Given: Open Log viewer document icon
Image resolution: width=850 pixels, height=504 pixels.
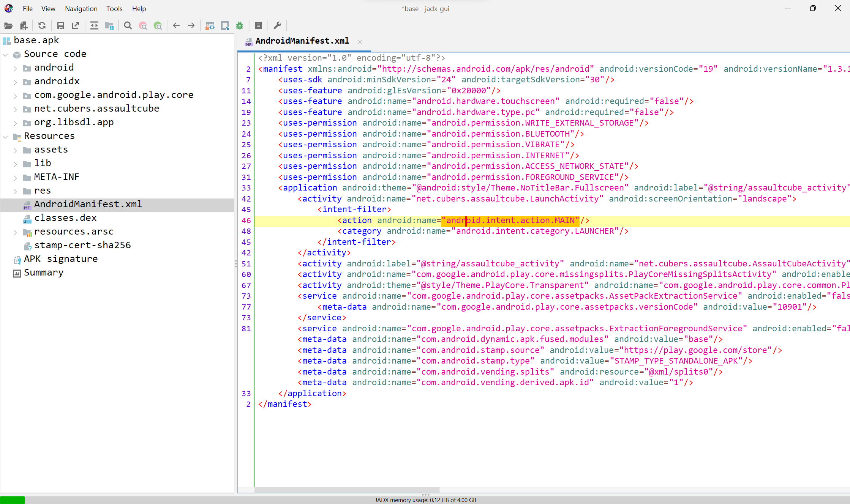Looking at the screenshot, I should point(259,26).
